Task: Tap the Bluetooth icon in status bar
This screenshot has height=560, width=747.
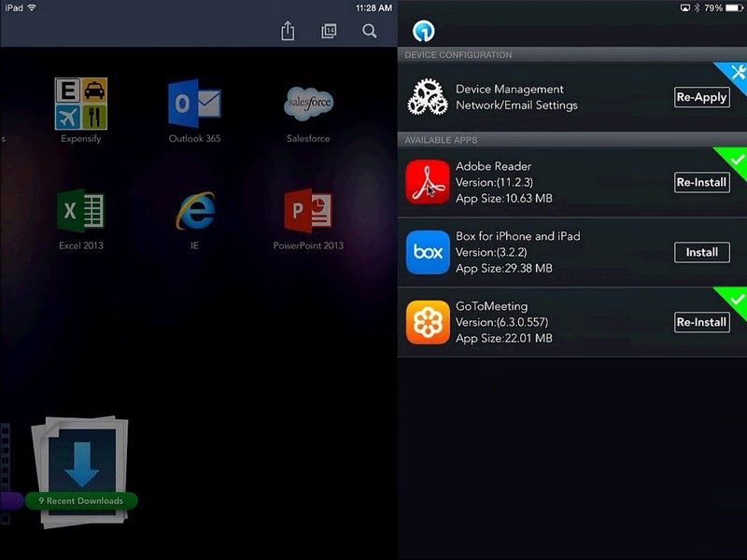Action: click(697, 7)
